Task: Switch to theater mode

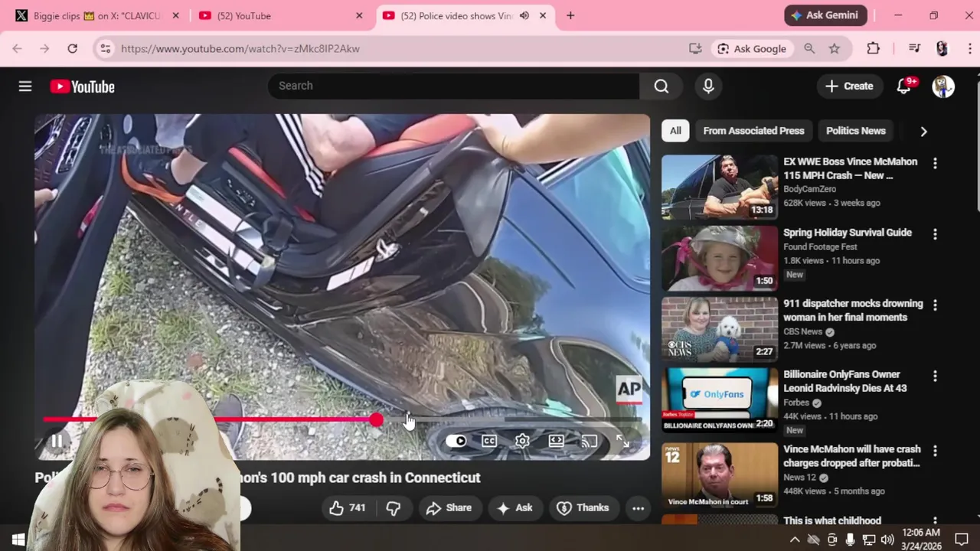Action: 556,441
